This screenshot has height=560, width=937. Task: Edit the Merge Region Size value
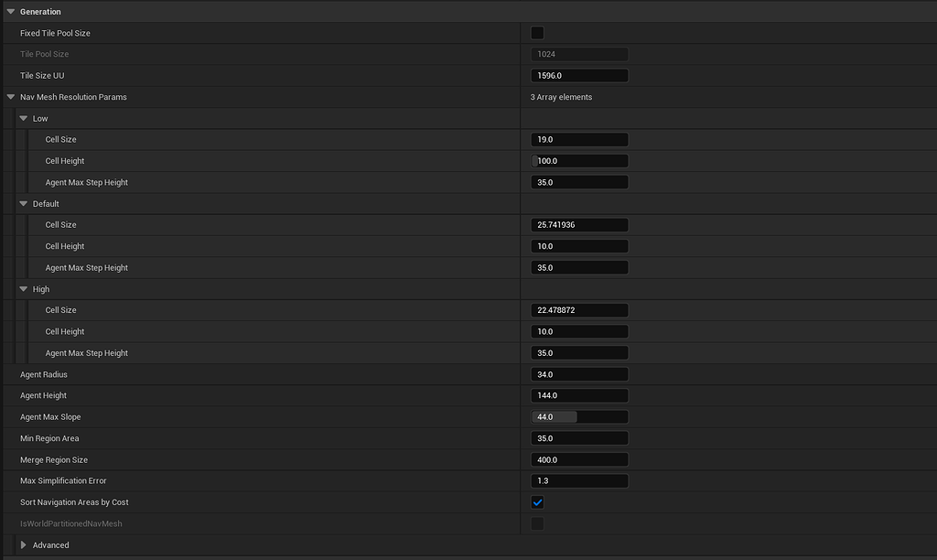click(x=578, y=458)
